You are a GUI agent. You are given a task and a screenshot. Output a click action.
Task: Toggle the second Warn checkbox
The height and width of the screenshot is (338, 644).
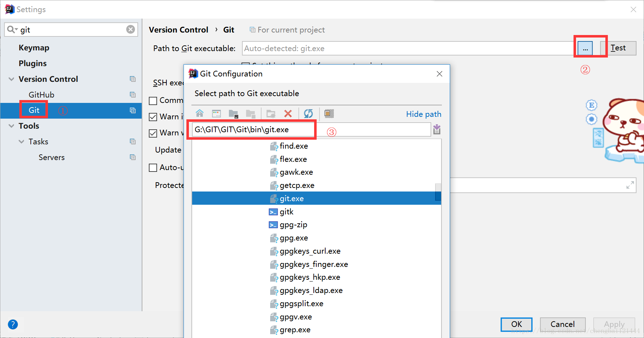pos(153,133)
